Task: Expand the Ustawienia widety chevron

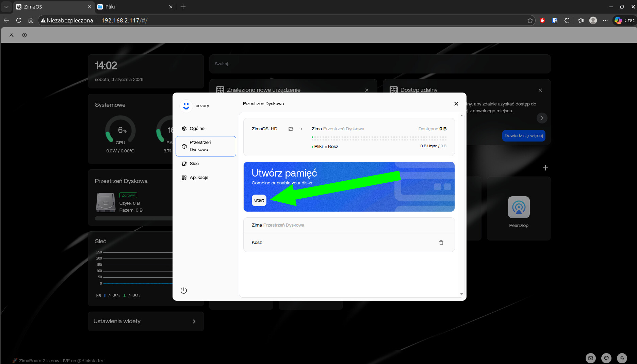Action: point(194,321)
